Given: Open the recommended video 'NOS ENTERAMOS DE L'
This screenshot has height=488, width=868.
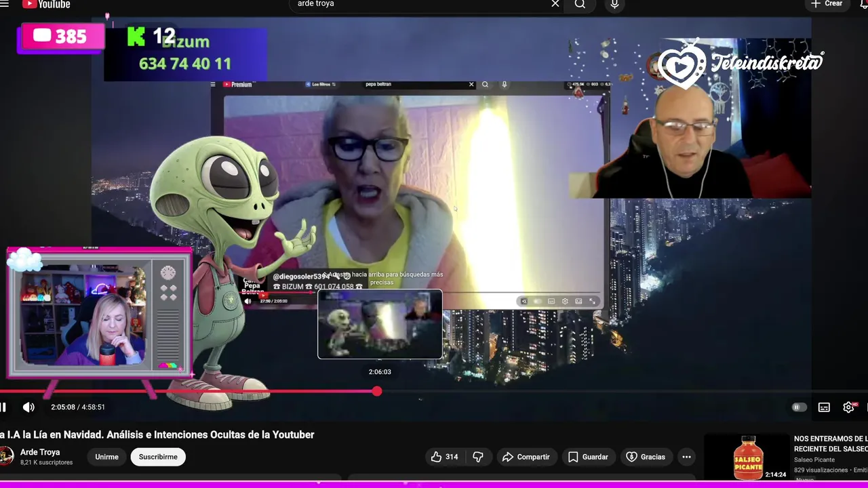Looking at the screenshot, I should (831, 444).
